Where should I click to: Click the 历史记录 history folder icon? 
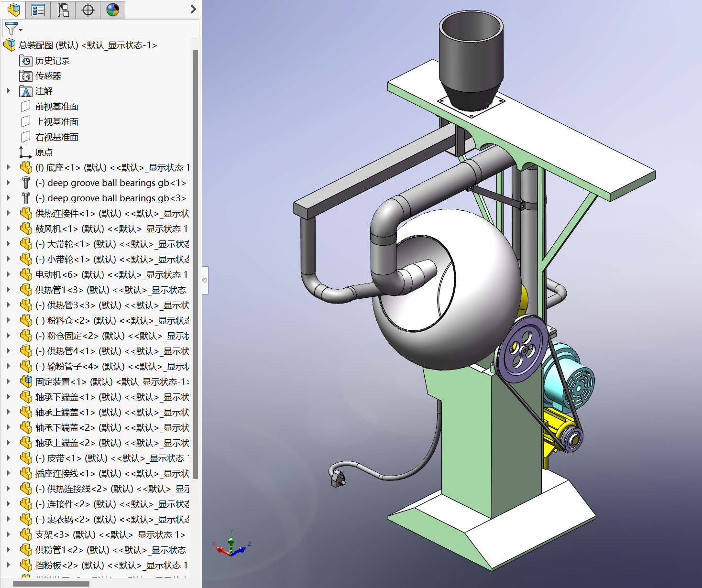point(26,61)
